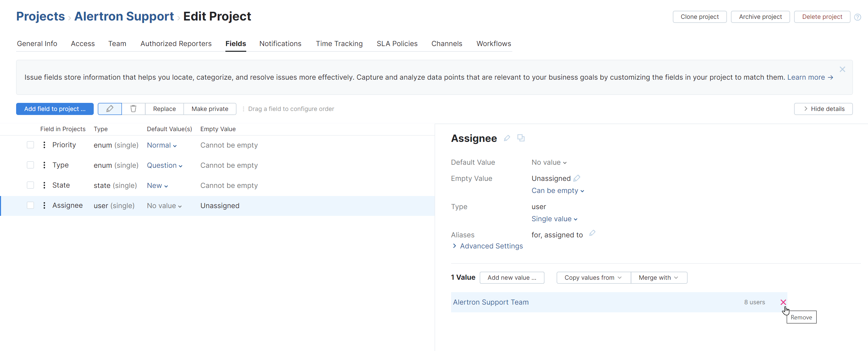Click the trash delete icon in the toolbar
The image size is (868, 351).
pyautogui.click(x=133, y=109)
